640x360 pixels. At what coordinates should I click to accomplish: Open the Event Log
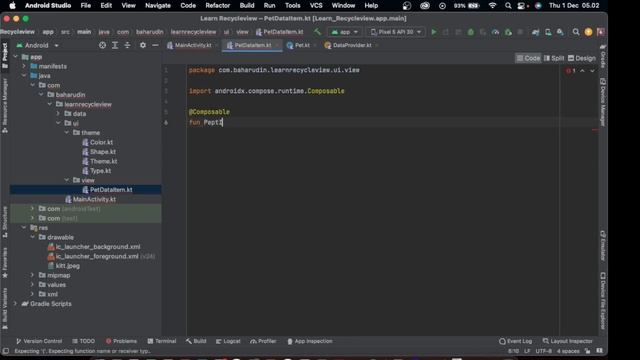516,341
